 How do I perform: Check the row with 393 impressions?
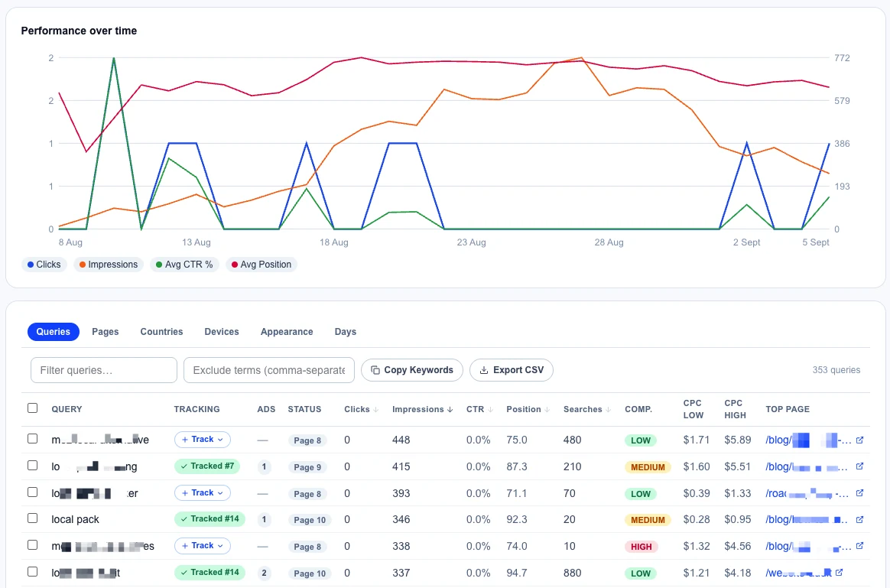coord(32,492)
